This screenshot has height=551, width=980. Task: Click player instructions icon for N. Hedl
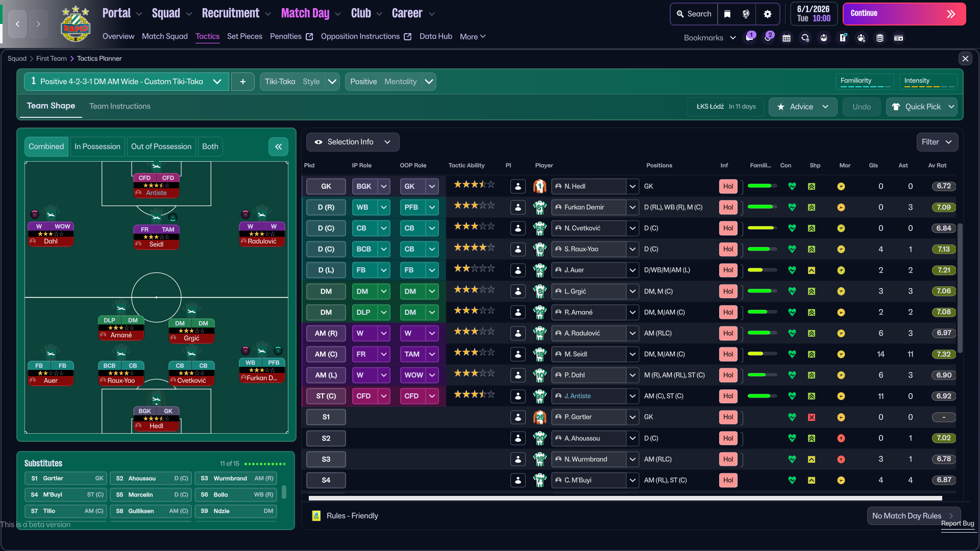[x=518, y=187]
